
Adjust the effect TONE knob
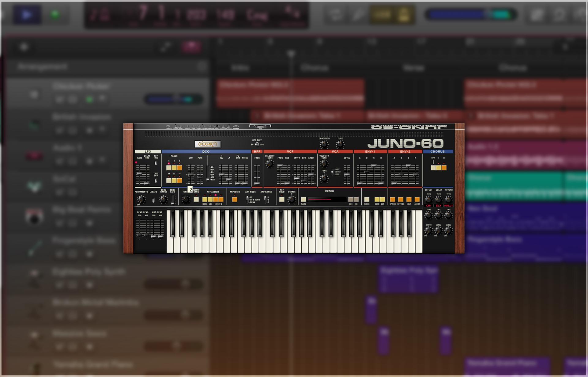429,215
